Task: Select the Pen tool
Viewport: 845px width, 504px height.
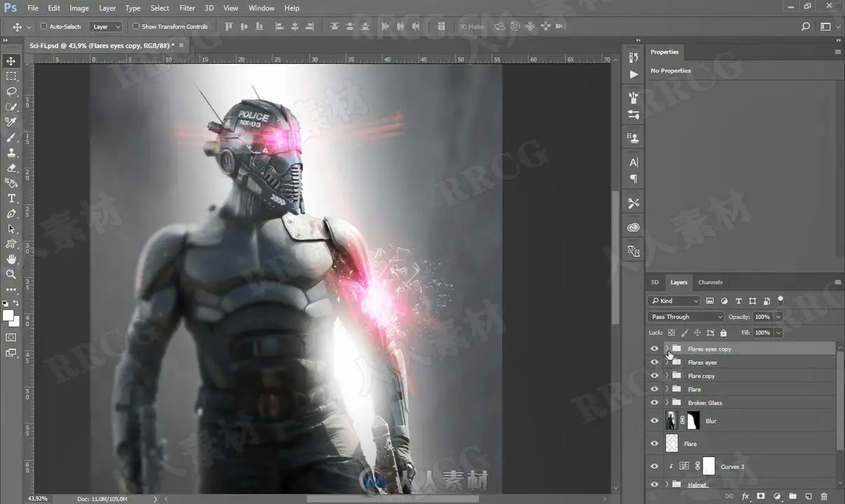Action: point(11,213)
